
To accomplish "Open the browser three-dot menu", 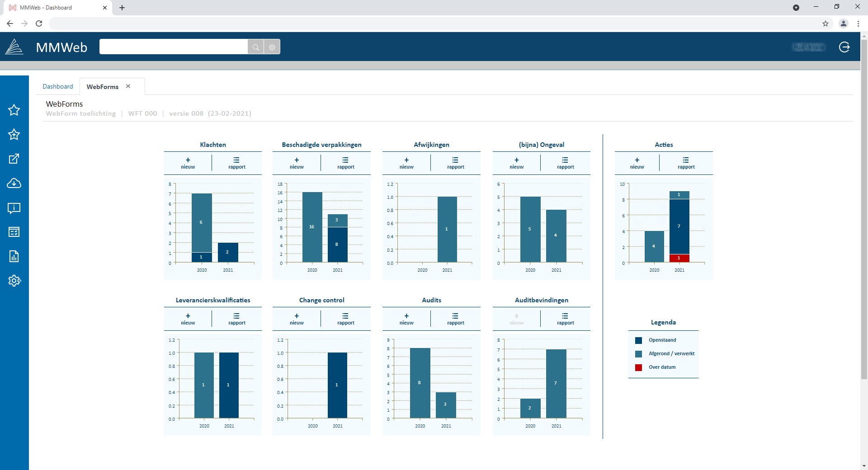I will [x=858, y=23].
